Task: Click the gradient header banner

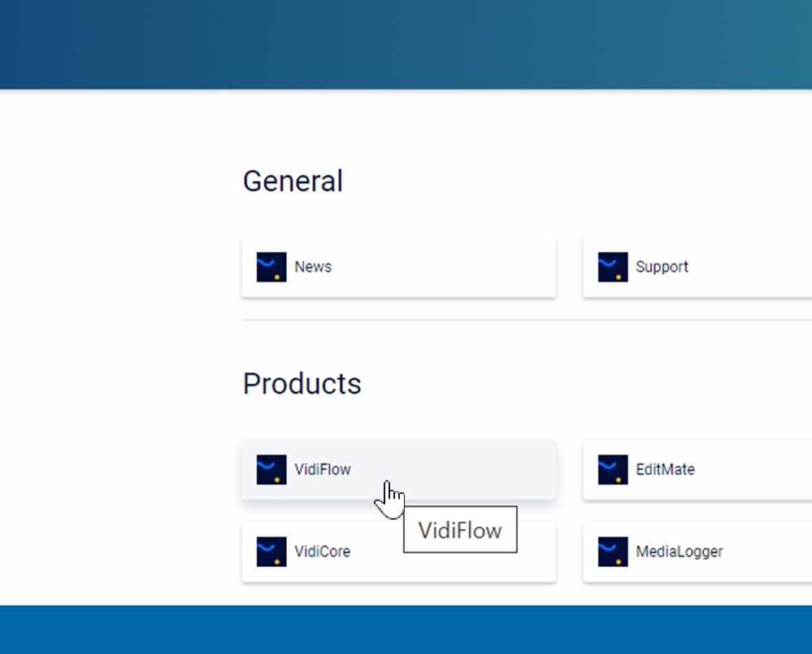Action: click(406, 44)
